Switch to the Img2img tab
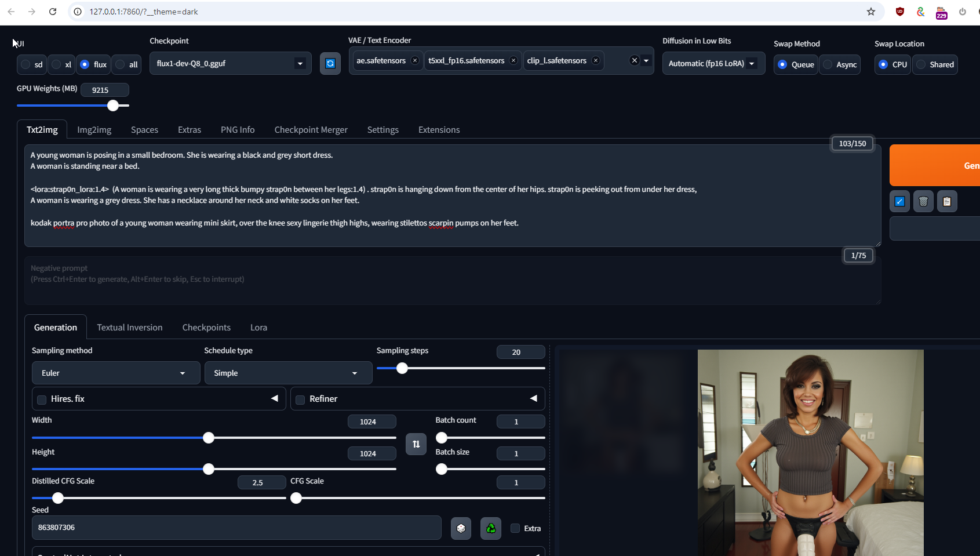This screenshot has width=980, height=556. click(94, 130)
